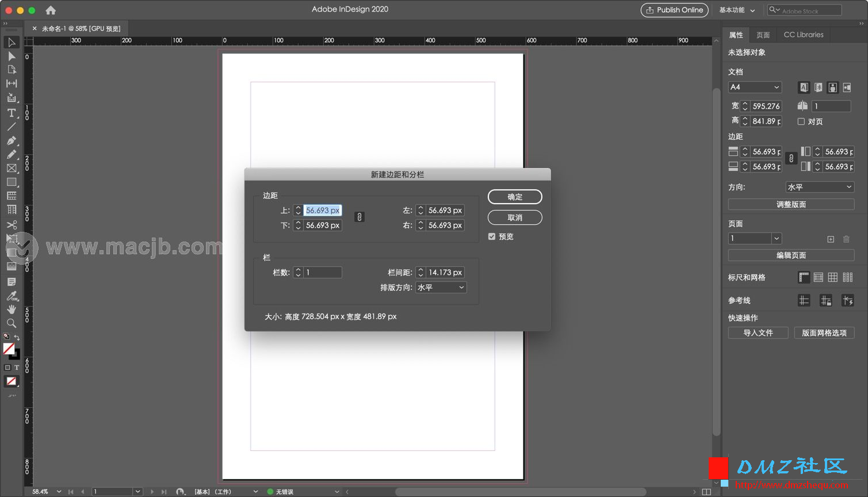Open the status bar page number dropdown
The image size is (868, 497).
(x=137, y=492)
